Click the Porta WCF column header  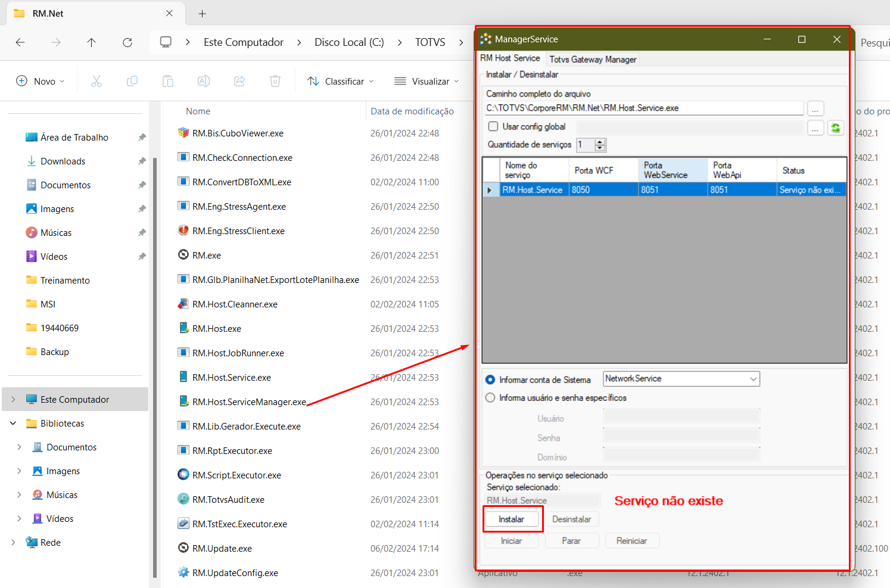[x=603, y=170]
